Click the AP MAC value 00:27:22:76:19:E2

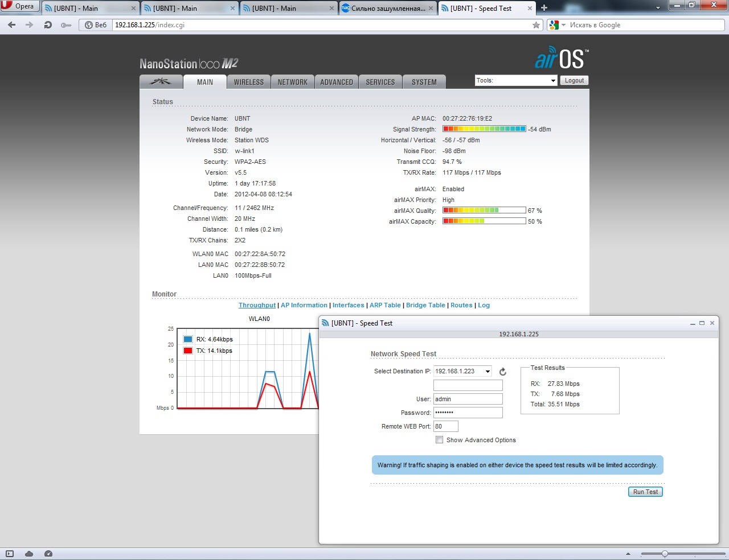(x=467, y=118)
